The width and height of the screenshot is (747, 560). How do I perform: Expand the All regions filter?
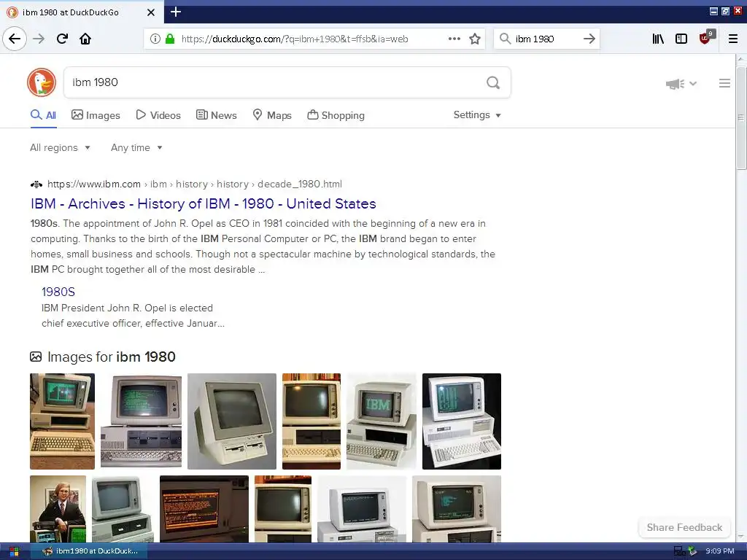(60, 147)
